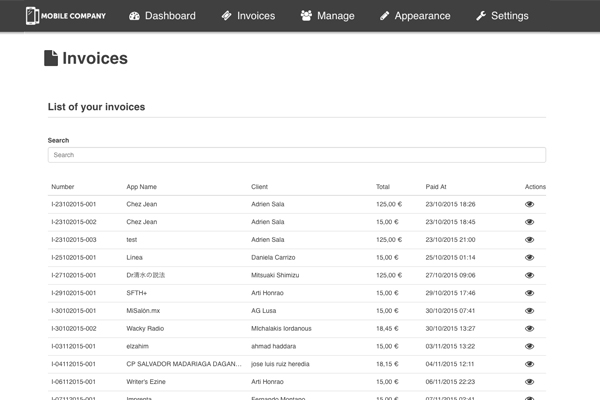
Task: Click the Mobile Company logo
Action: 65,16
